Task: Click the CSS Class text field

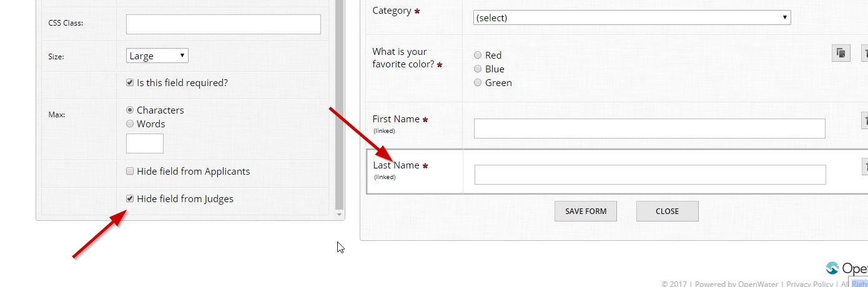Action: click(x=223, y=24)
